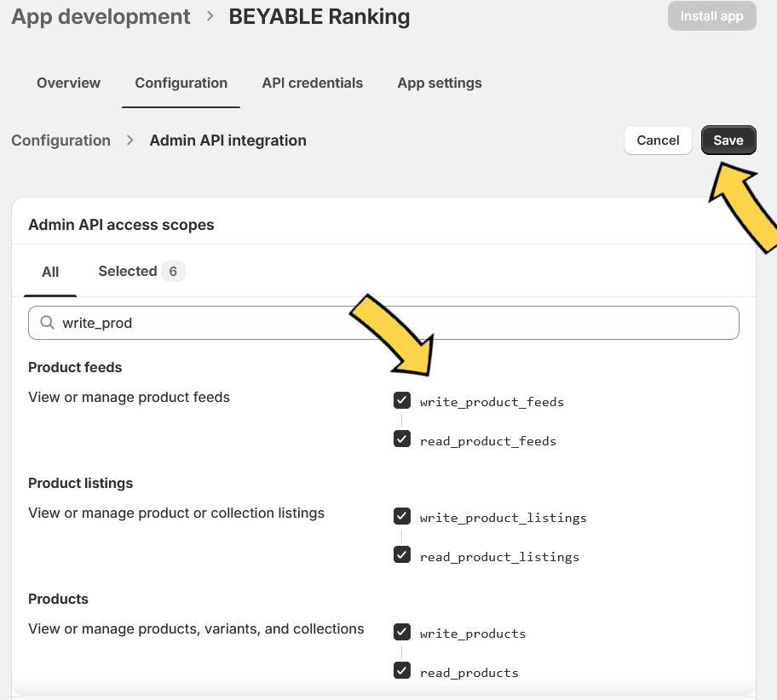
Task: Toggle the read_products checkbox
Action: tap(402, 671)
